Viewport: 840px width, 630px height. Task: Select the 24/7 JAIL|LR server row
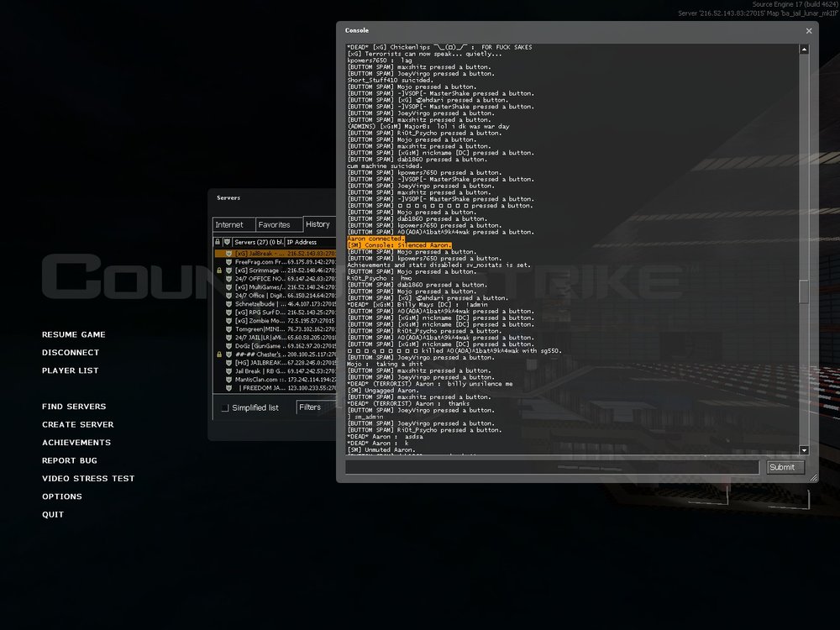point(275,338)
